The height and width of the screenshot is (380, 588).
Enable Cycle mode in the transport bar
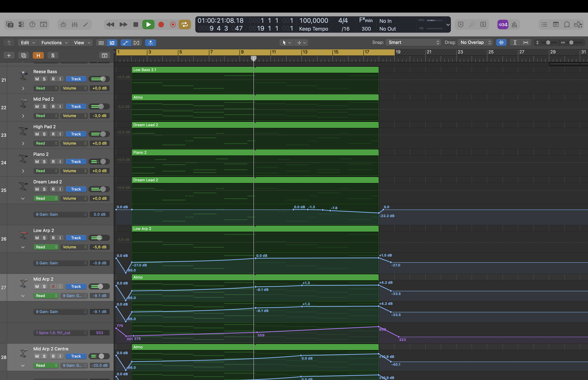pyautogui.click(x=185, y=24)
